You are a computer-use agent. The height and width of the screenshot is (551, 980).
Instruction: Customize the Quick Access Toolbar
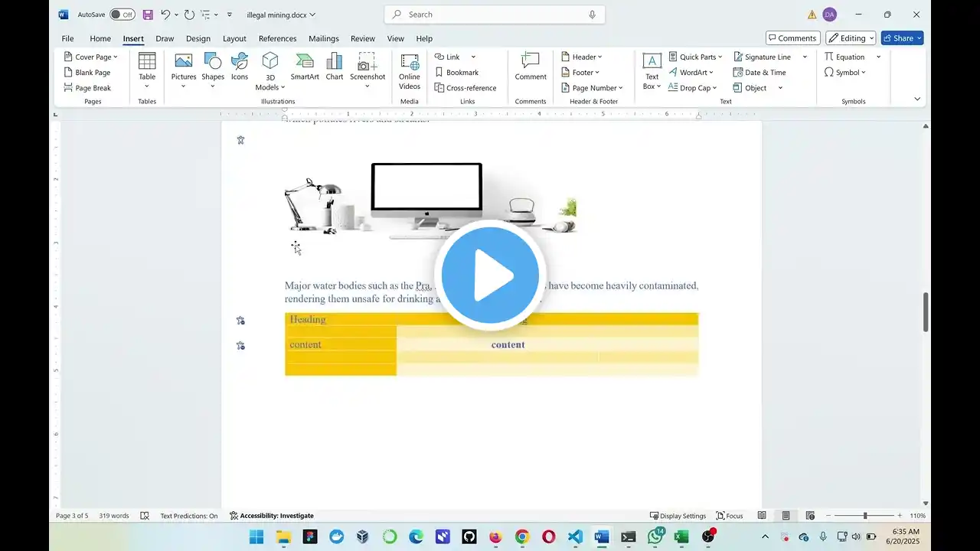[229, 15]
